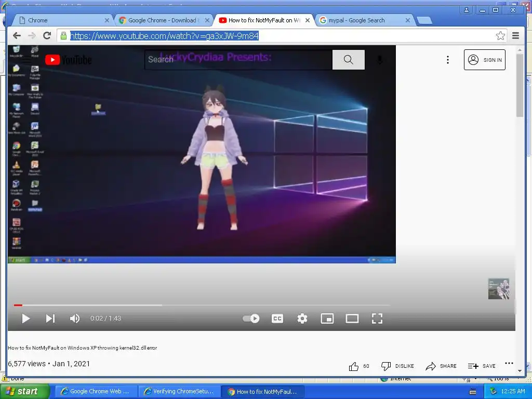Close the mypal - Google Search tab
This screenshot has width=532, height=399.
(408, 20)
